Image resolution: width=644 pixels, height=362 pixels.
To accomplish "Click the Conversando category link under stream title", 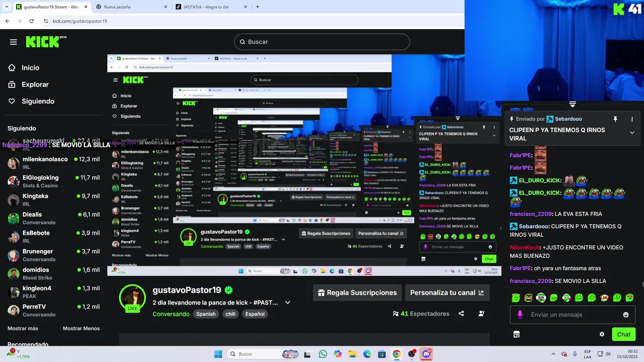I will (171, 314).
